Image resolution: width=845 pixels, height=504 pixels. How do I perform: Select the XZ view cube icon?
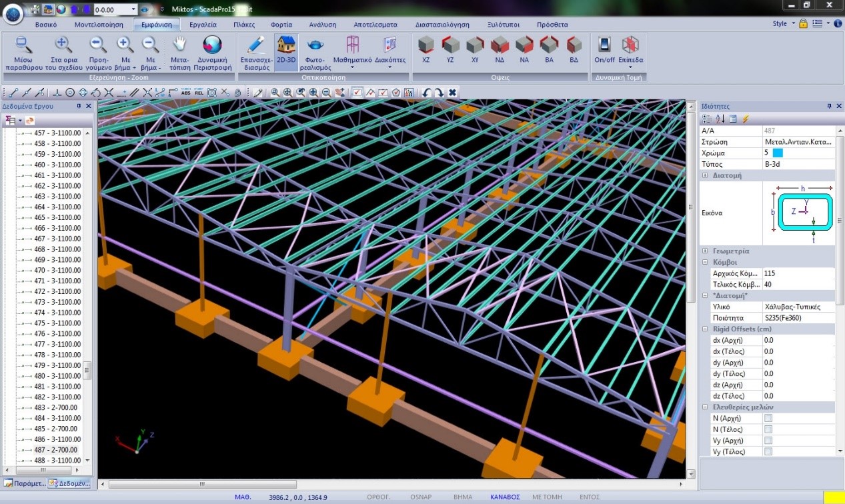pos(426,45)
